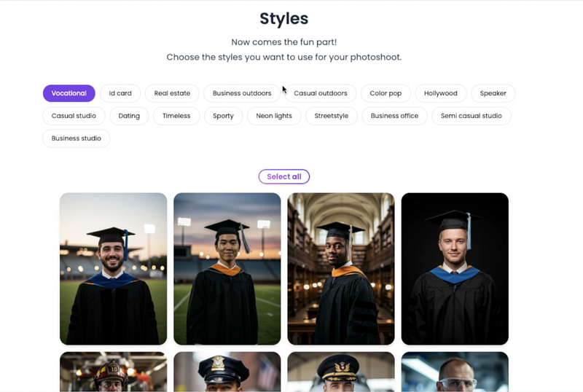Choose the Business outdoors category
This screenshot has height=392, width=583.
click(242, 93)
